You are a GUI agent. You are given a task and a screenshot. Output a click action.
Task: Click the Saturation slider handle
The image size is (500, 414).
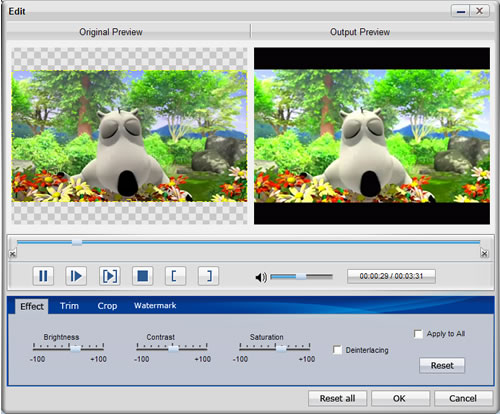tap(281, 349)
